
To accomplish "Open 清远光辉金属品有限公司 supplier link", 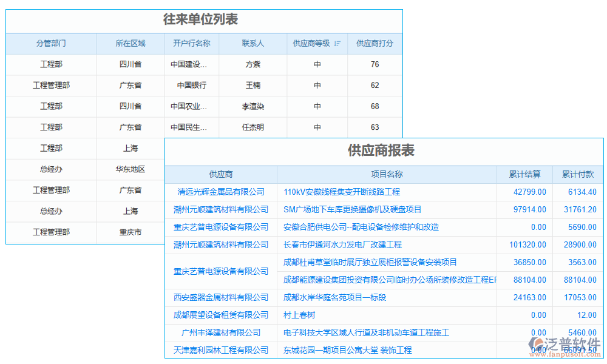I will pyautogui.click(x=222, y=192).
